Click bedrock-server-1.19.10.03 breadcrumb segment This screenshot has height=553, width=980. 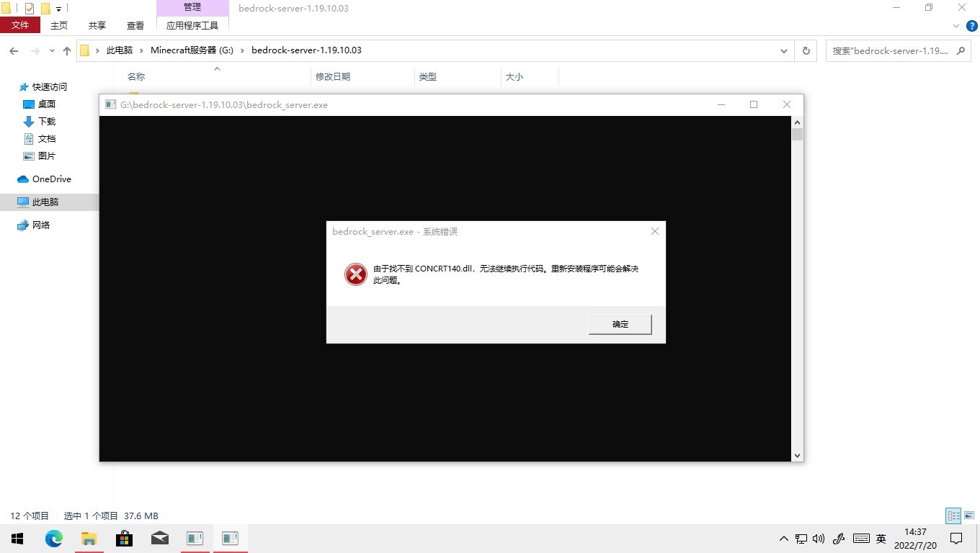tap(306, 51)
